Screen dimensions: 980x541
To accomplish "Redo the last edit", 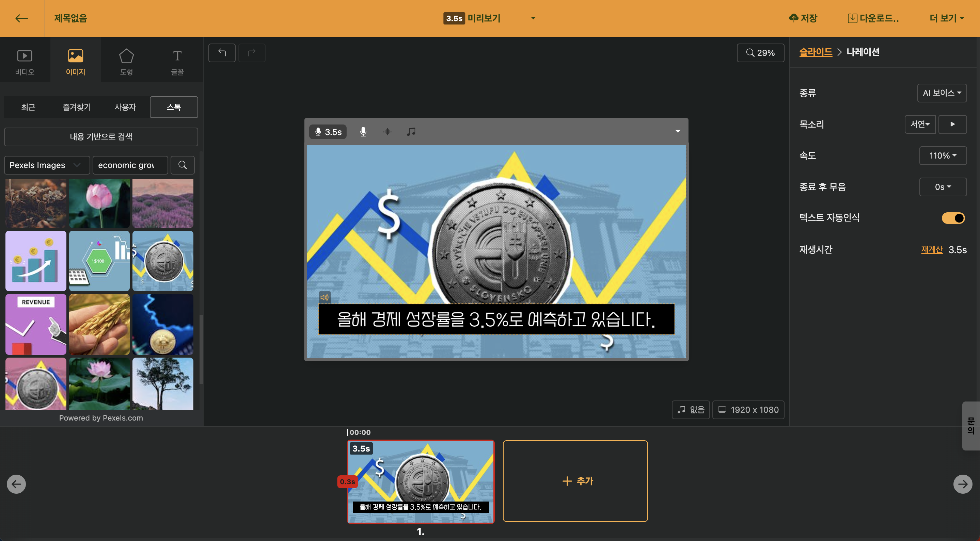I will pos(252,52).
